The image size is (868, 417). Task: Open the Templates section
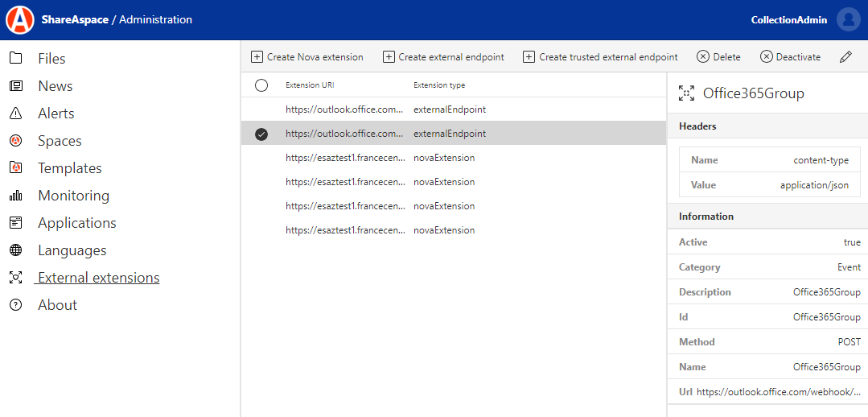[70, 167]
